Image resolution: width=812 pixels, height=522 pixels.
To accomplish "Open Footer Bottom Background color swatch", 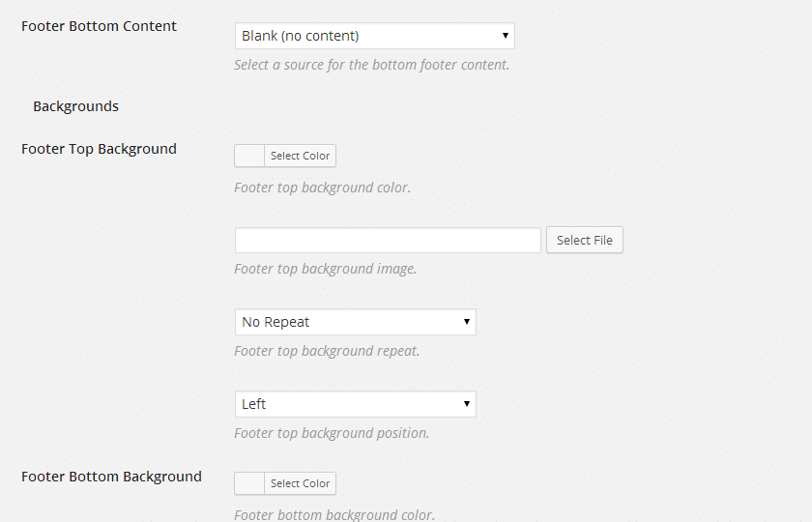I will click(249, 483).
